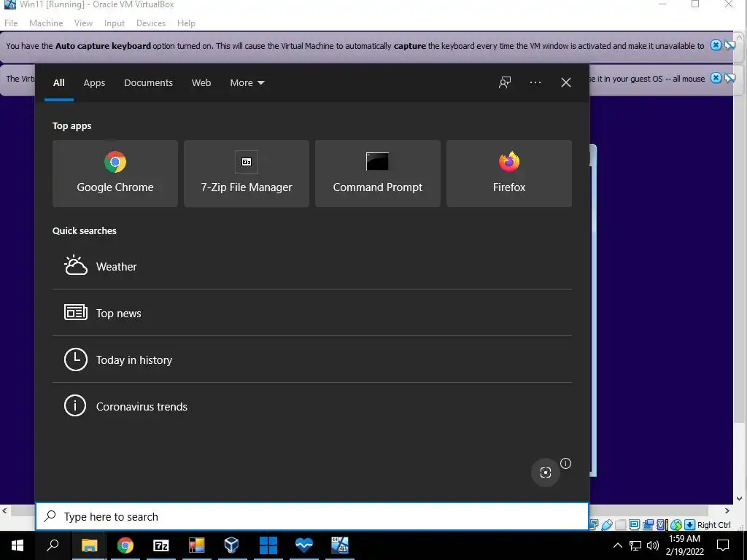Open VirtualBox Machine menu
This screenshot has width=747, height=560.
pyautogui.click(x=46, y=23)
